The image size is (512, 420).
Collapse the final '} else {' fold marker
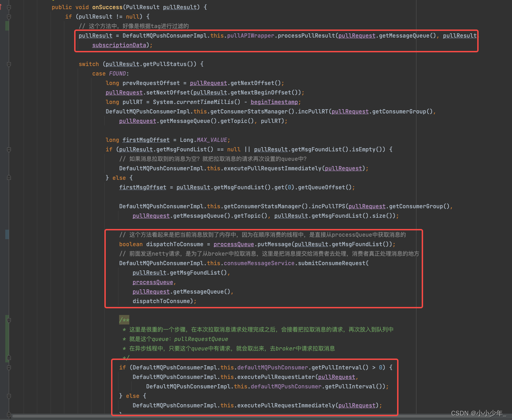pos(9,396)
